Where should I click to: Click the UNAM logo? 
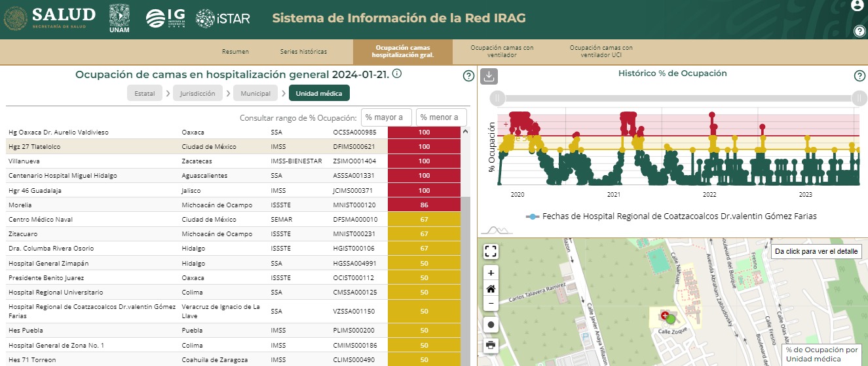119,18
